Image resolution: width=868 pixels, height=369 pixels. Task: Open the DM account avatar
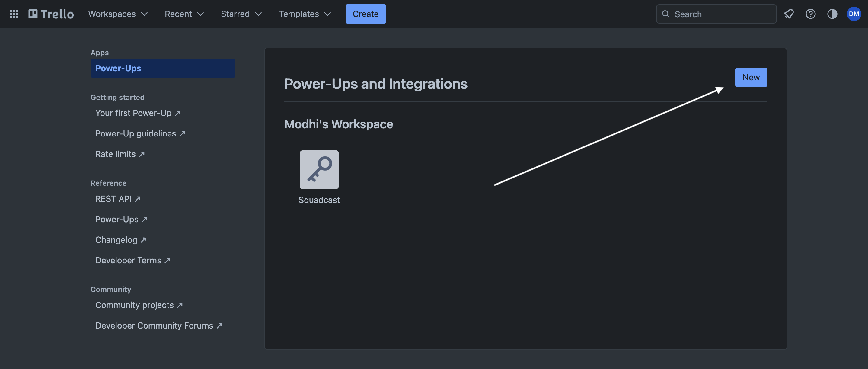tap(854, 14)
